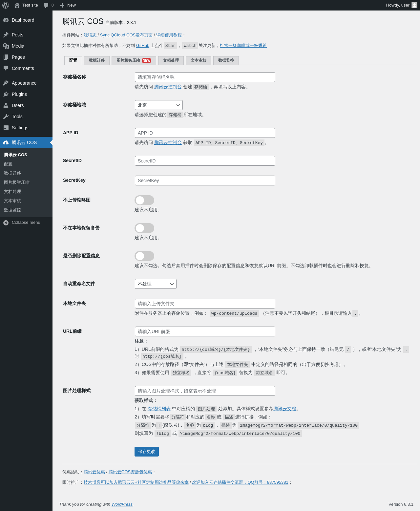Screen dimensions: 420x511
Task: Open 腾讯云控制台 link under APP ID
Action: click(x=168, y=143)
